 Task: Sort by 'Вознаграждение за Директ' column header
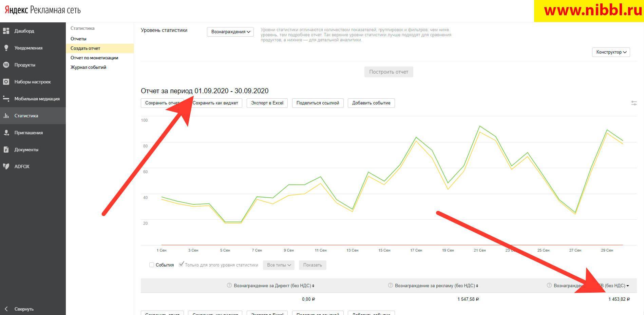[x=272, y=286]
